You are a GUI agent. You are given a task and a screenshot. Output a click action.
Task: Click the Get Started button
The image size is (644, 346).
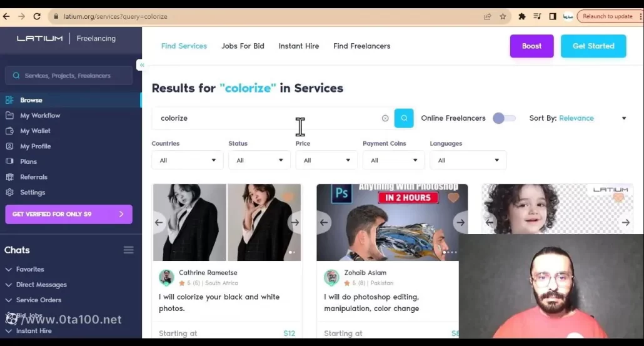[593, 46]
